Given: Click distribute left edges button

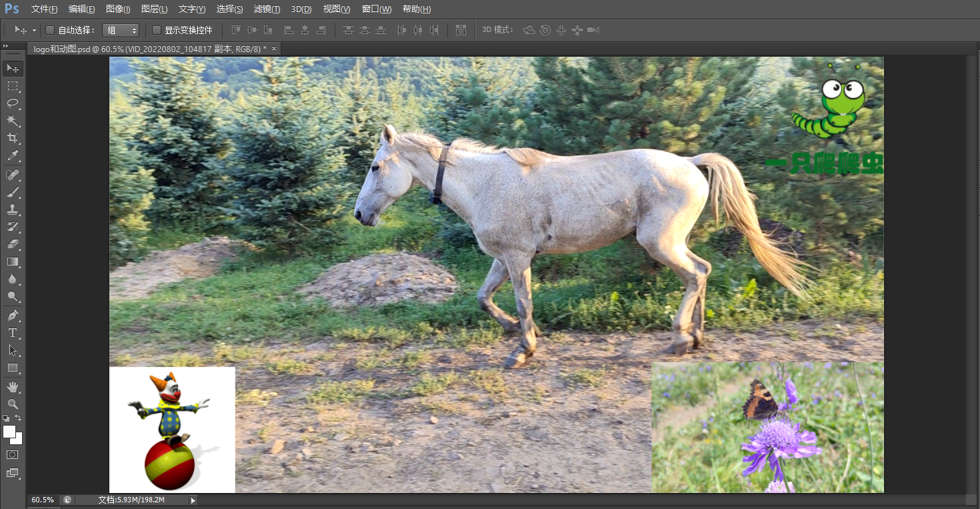Looking at the screenshot, I should [401, 30].
